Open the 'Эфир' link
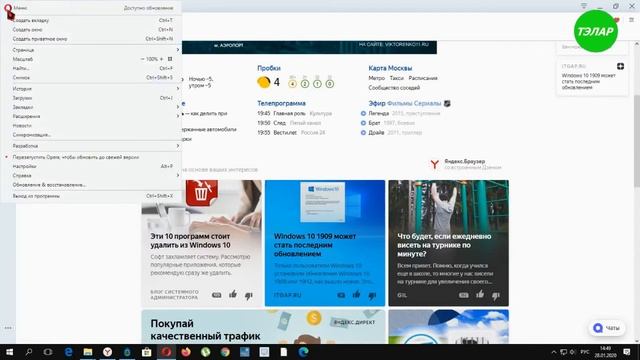 click(x=377, y=103)
